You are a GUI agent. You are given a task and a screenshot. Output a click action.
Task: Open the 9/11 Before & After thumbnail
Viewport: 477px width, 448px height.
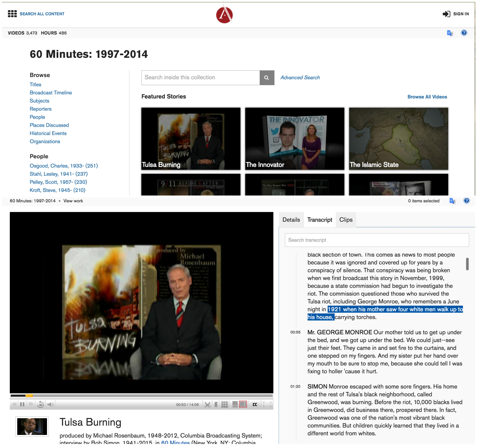(191, 185)
